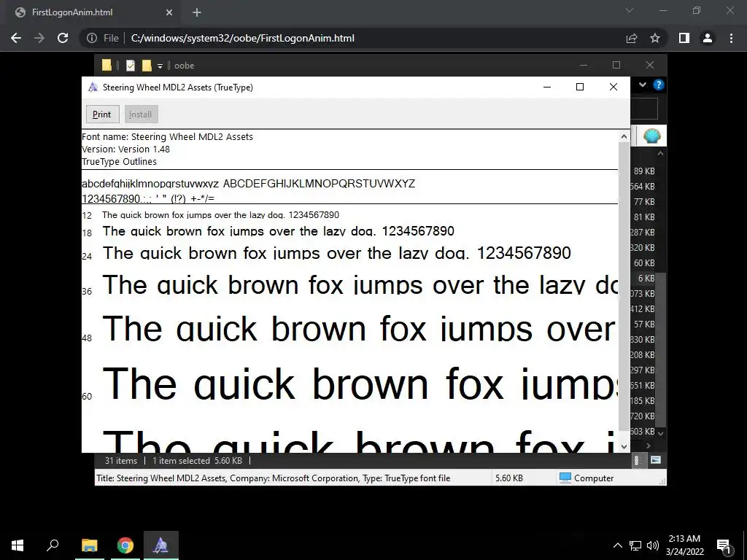The height and width of the screenshot is (560, 747).
Task: Close the FirstLogonAnim.html tab
Action: [169, 12]
